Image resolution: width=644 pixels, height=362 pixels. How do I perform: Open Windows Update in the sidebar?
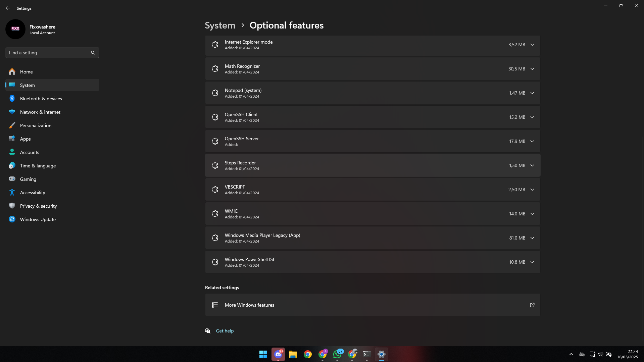pos(52,219)
